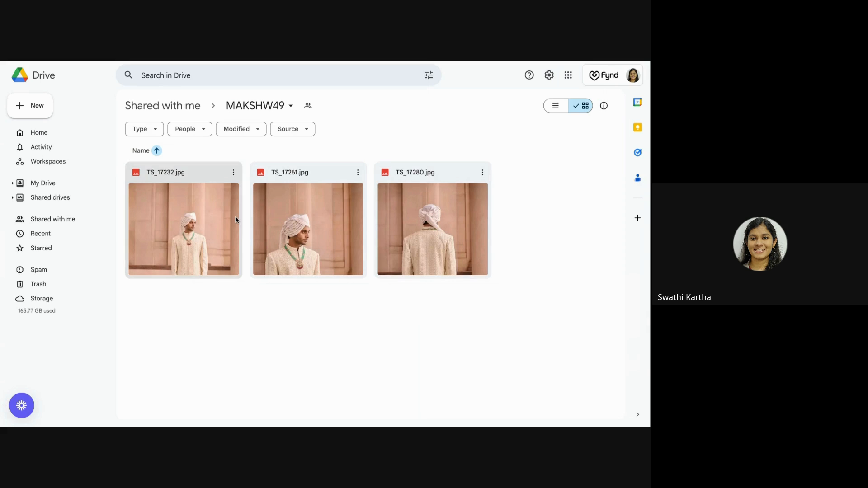Switch to list view layout
Viewport: 868px width, 488px height.
pyautogui.click(x=555, y=105)
